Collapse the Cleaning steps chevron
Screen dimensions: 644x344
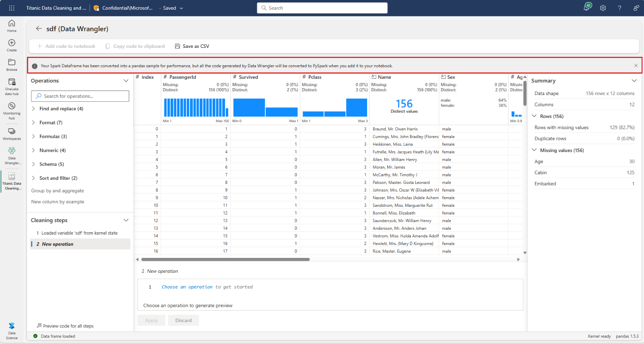[x=126, y=220]
